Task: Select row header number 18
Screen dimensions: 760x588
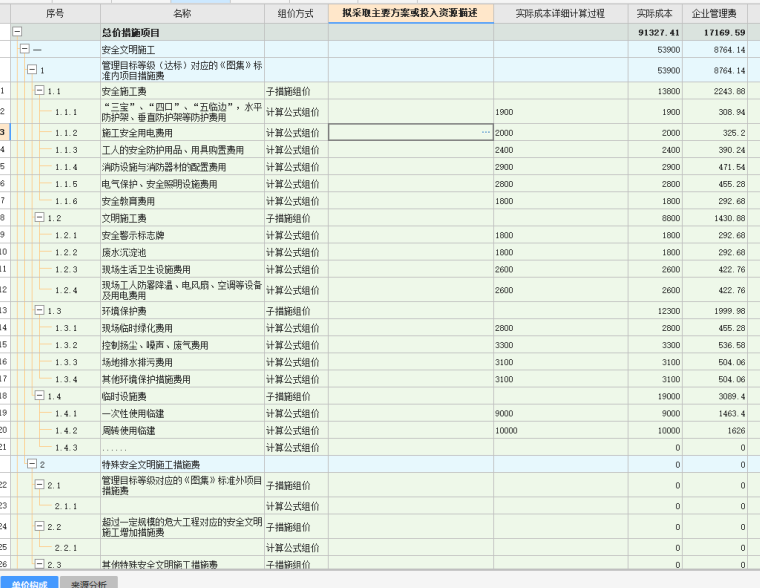Action: pyautogui.click(x=4, y=396)
